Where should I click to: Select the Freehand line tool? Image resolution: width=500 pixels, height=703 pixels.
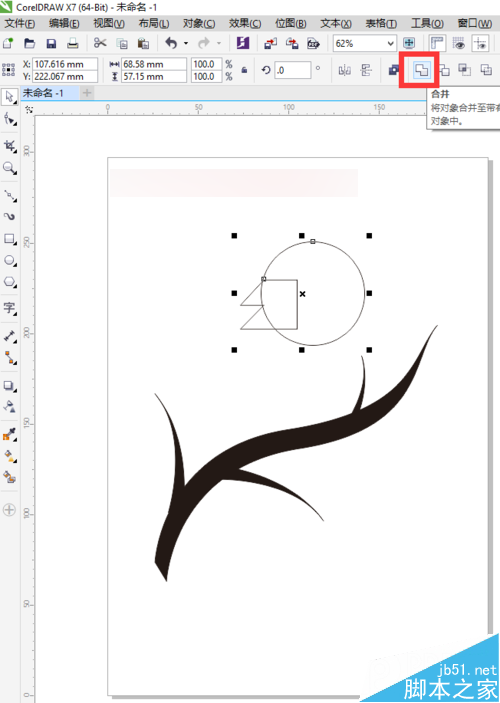coord(9,195)
